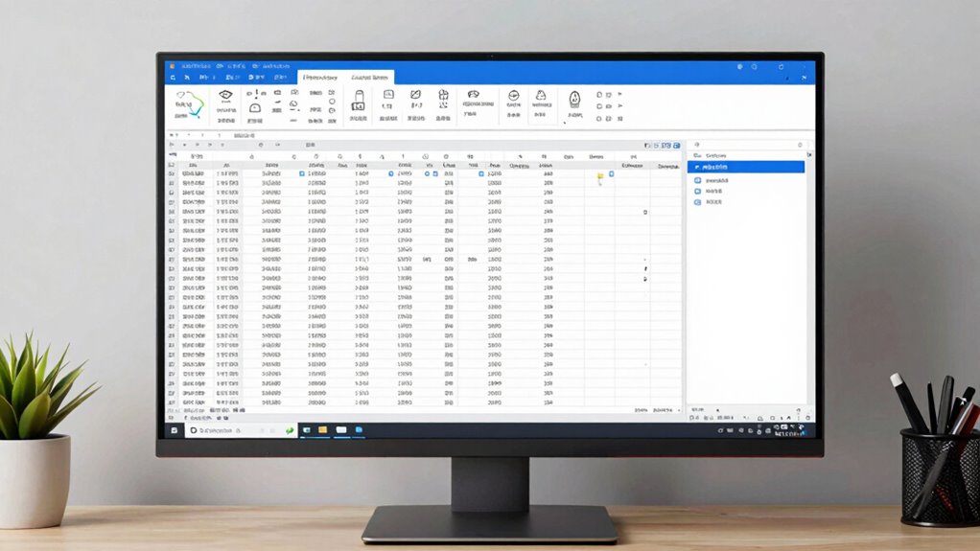Click into the taskbar search box
Screen dimensions: 980x551
[x=242, y=430]
